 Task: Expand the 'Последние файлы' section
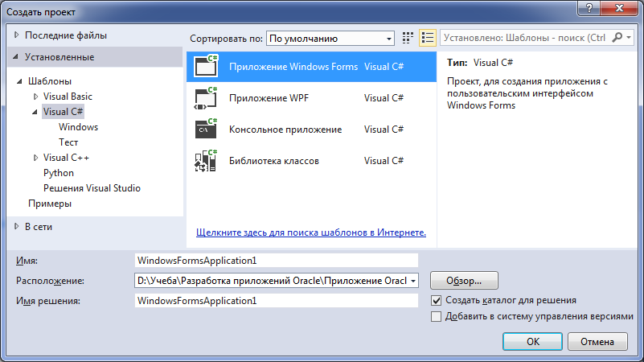(16, 35)
